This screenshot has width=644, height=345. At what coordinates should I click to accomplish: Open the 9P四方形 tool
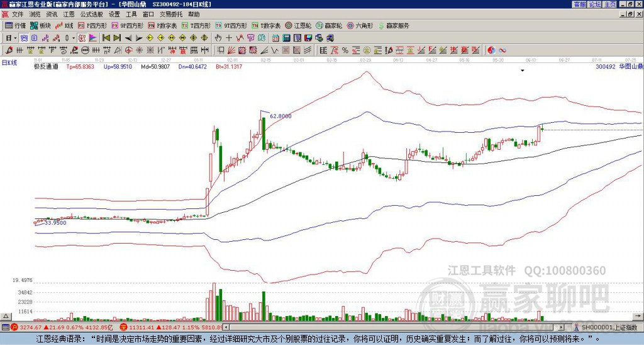(x=127, y=25)
